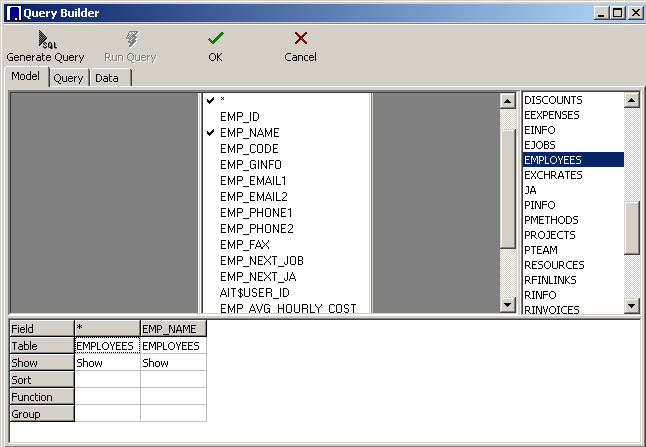Select the Model tab
The image size is (646, 447).
25,77
